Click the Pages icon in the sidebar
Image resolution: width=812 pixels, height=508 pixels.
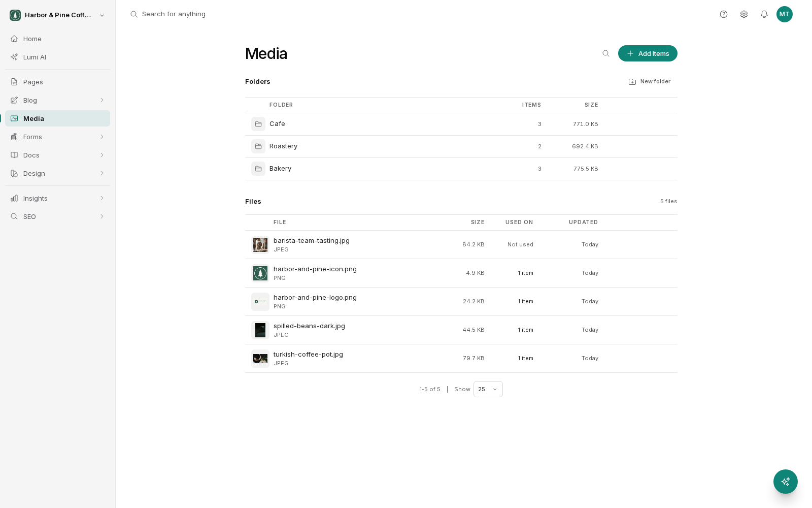[x=14, y=82]
